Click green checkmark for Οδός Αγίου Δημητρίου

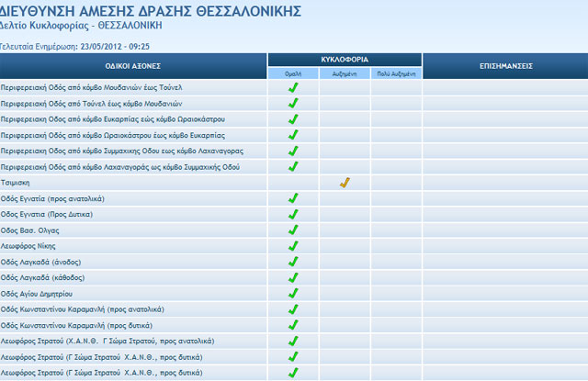[293, 294]
